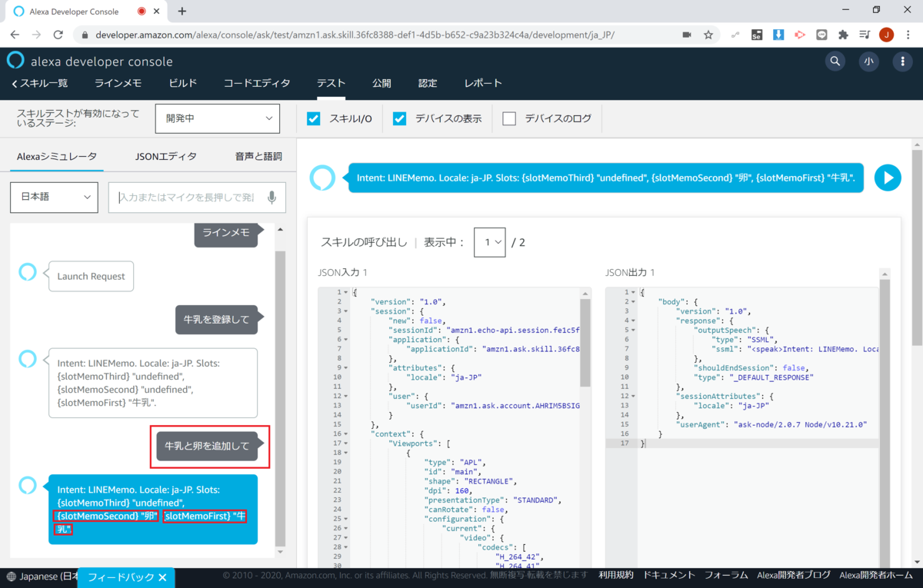Image resolution: width=923 pixels, height=588 pixels.
Task: Open the 開発中 stage dropdown
Action: (218, 118)
